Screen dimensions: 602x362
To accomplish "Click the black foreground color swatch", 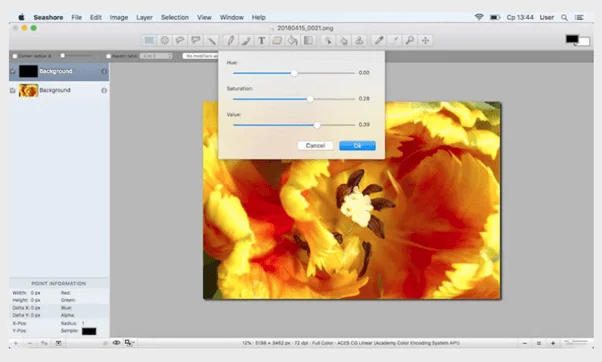I will point(572,39).
